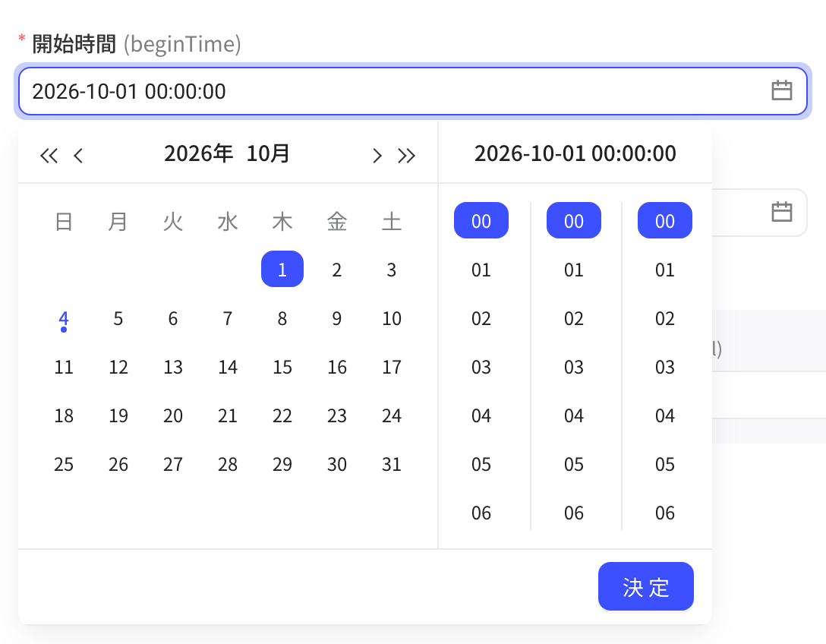Select second 06 in the seconds column
This screenshot has width=826, height=644.
pos(665,513)
